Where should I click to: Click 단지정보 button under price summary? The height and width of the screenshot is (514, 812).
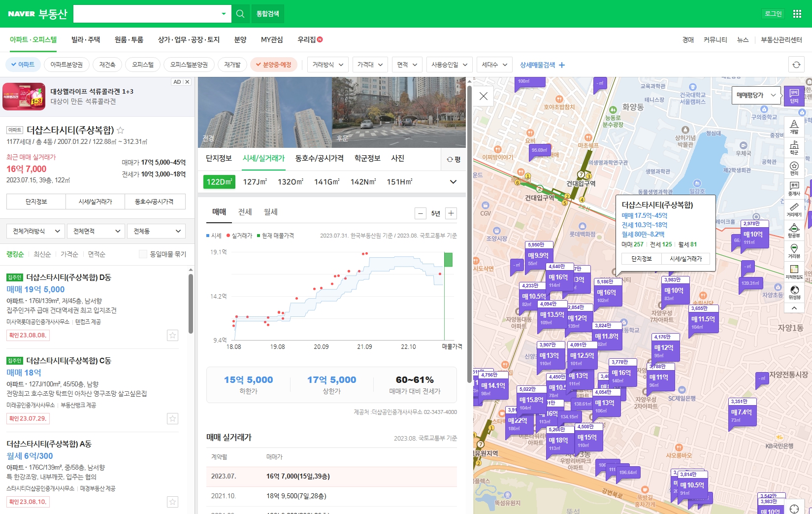pyautogui.click(x=36, y=202)
